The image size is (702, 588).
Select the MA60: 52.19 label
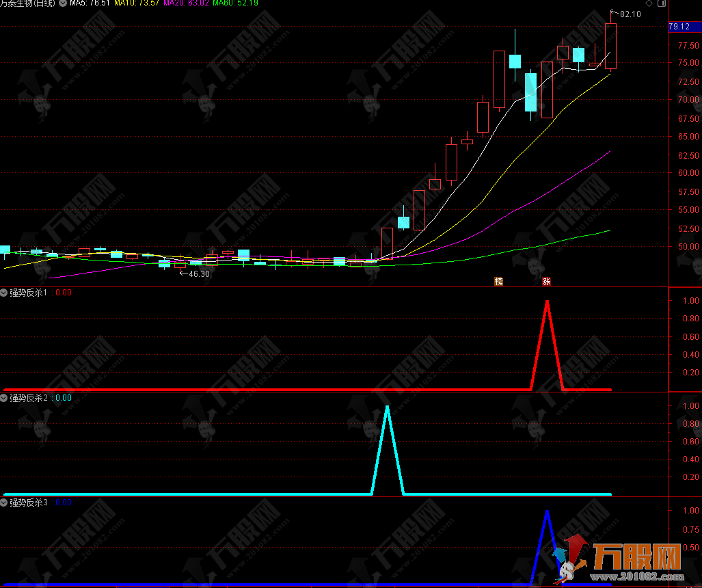coord(236,3)
